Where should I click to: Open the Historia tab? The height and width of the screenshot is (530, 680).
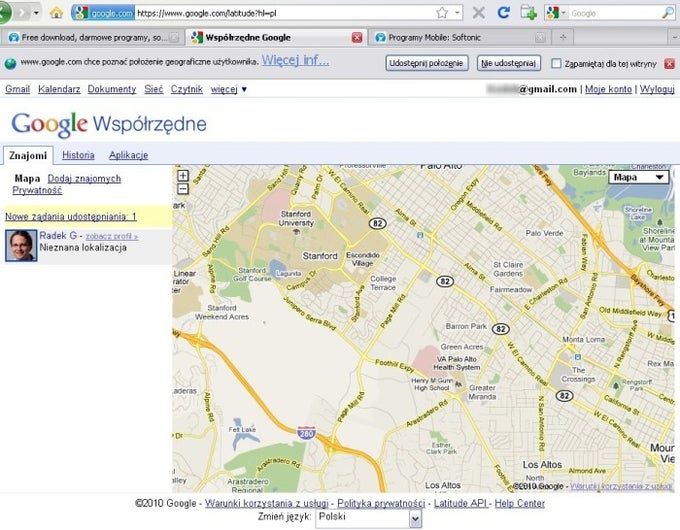(78, 155)
